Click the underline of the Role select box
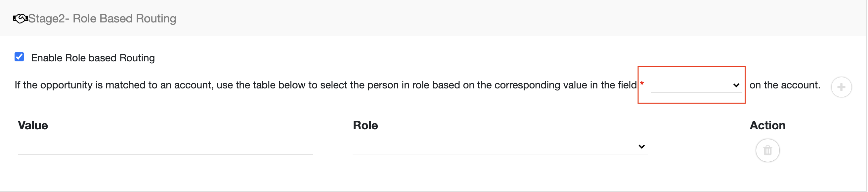This screenshot has height=192, width=868. click(x=500, y=154)
